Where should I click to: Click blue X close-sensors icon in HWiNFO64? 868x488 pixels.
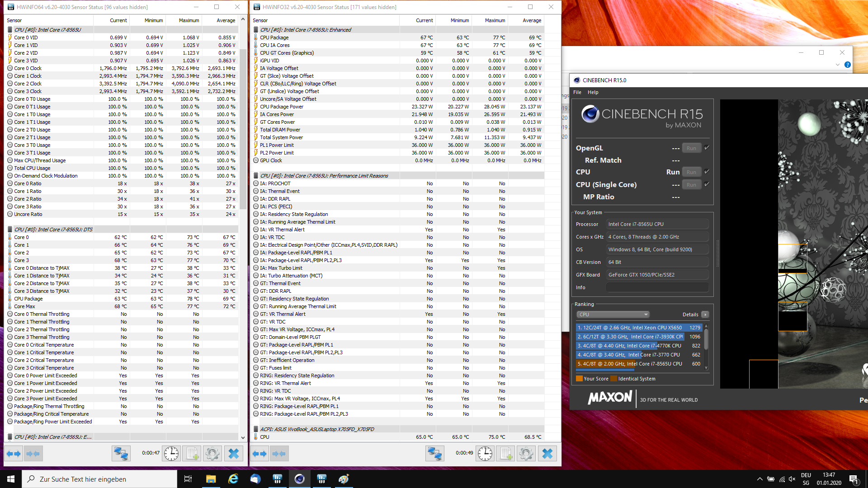[x=233, y=454]
